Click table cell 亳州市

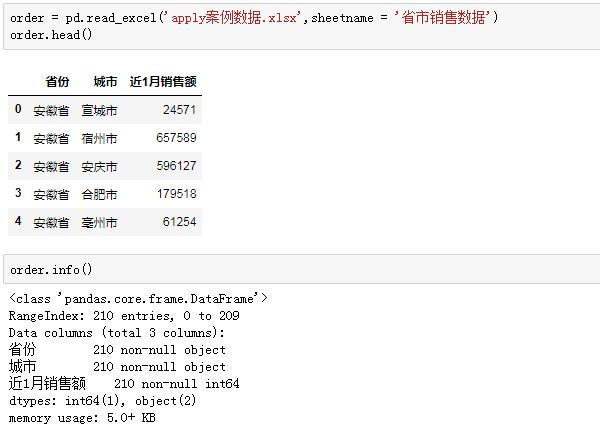click(x=99, y=222)
